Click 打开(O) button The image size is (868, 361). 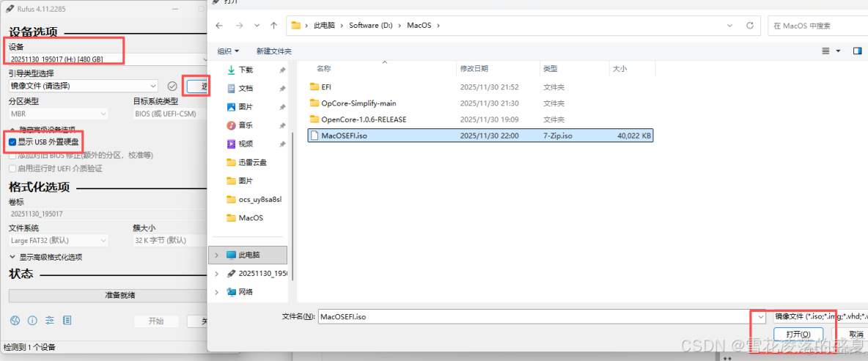click(x=798, y=335)
